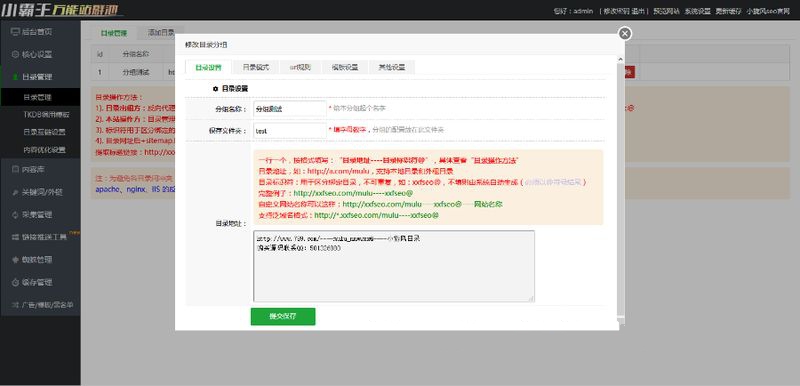The width and height of the screenshot is (800, 386).
Task: Click the apache、nginx、IIS text on background page
Action: coord(135,189)
